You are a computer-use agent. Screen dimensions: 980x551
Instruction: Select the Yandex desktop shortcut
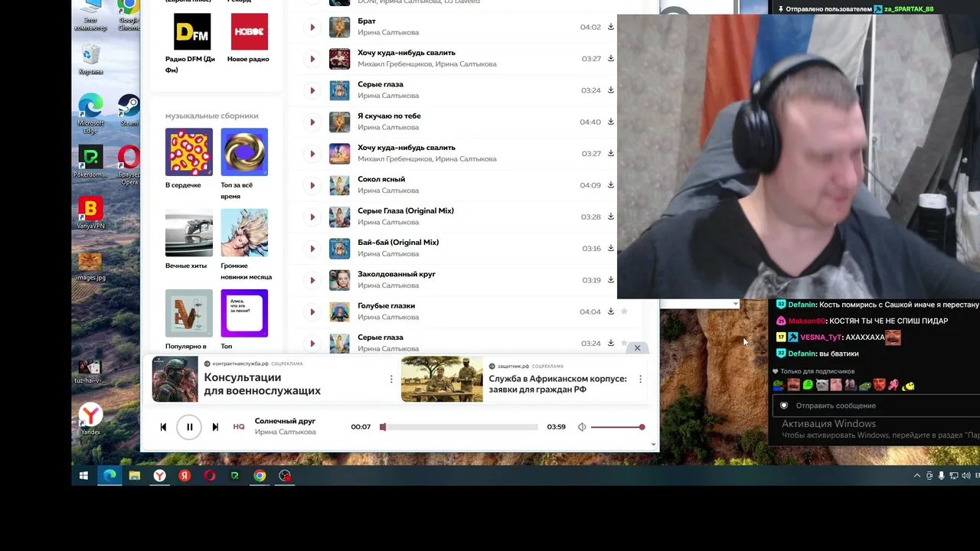(90, 419)
